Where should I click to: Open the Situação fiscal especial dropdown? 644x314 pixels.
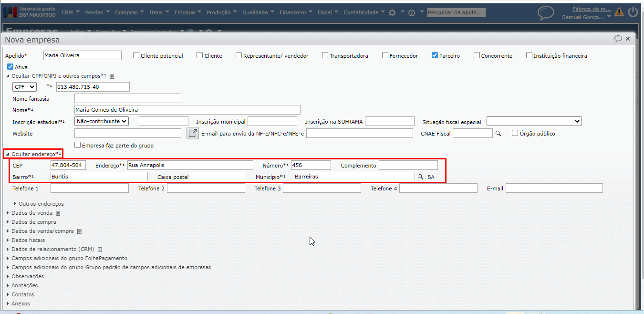tap(534, 121)
